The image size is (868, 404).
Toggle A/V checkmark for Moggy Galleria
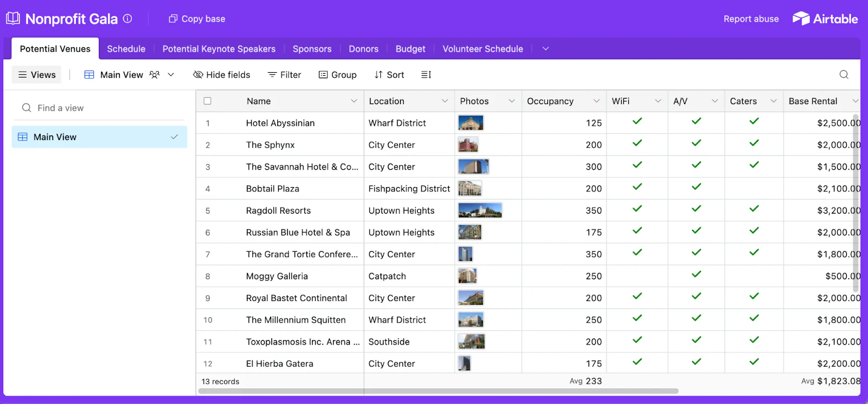click(697, 274)
